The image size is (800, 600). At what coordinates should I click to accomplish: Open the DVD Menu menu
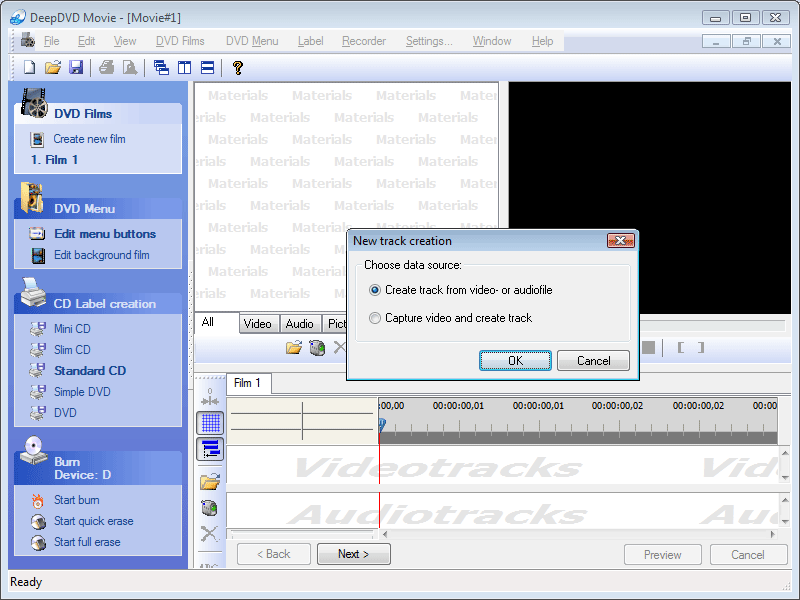252,41
